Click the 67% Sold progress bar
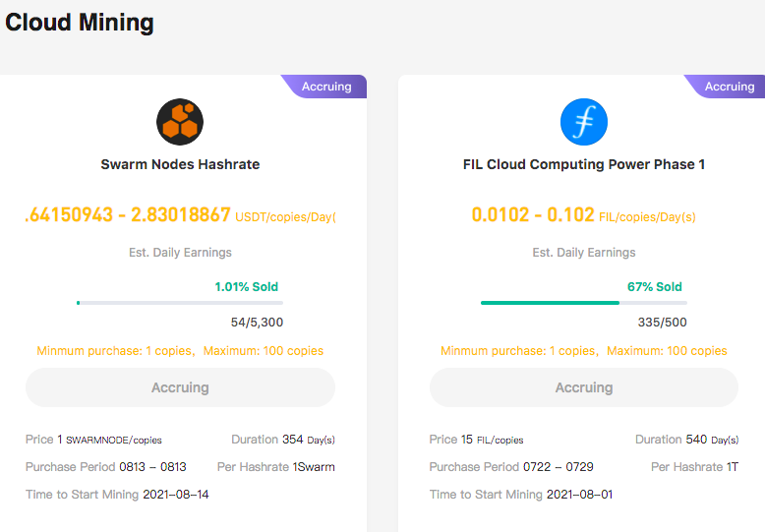765x532 pixels. coord(584,303)
